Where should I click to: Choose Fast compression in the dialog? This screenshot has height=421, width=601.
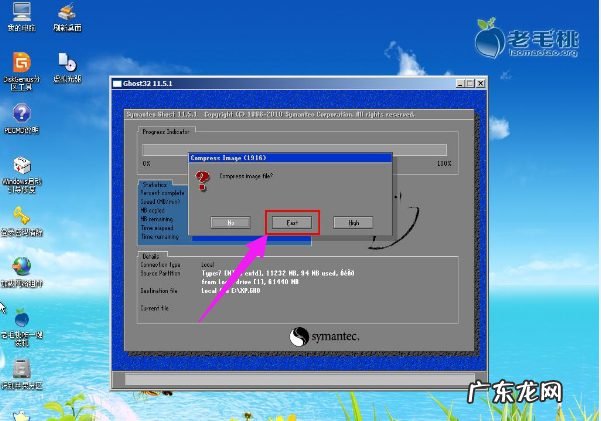pos(292,222)
